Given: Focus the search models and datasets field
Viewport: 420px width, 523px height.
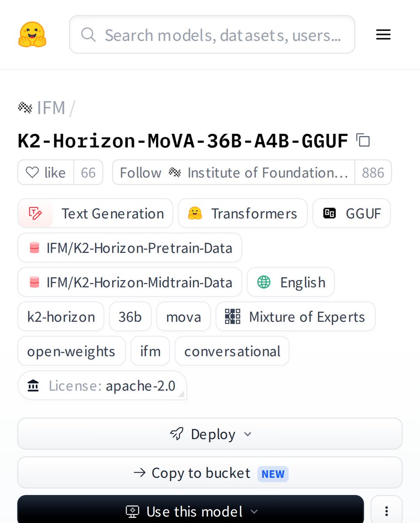Looking at the screenshot, I should point(212,34).
